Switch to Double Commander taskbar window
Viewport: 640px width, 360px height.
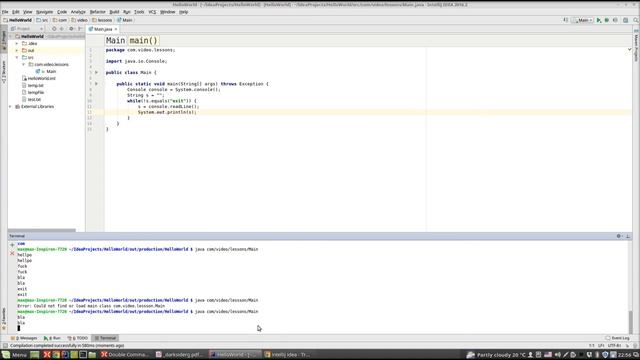point(126,355)
